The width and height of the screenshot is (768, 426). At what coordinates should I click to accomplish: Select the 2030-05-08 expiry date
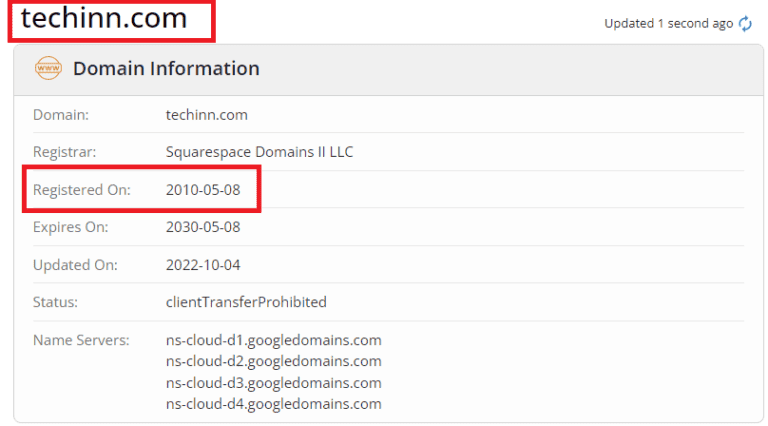click(x=203, y=227)
